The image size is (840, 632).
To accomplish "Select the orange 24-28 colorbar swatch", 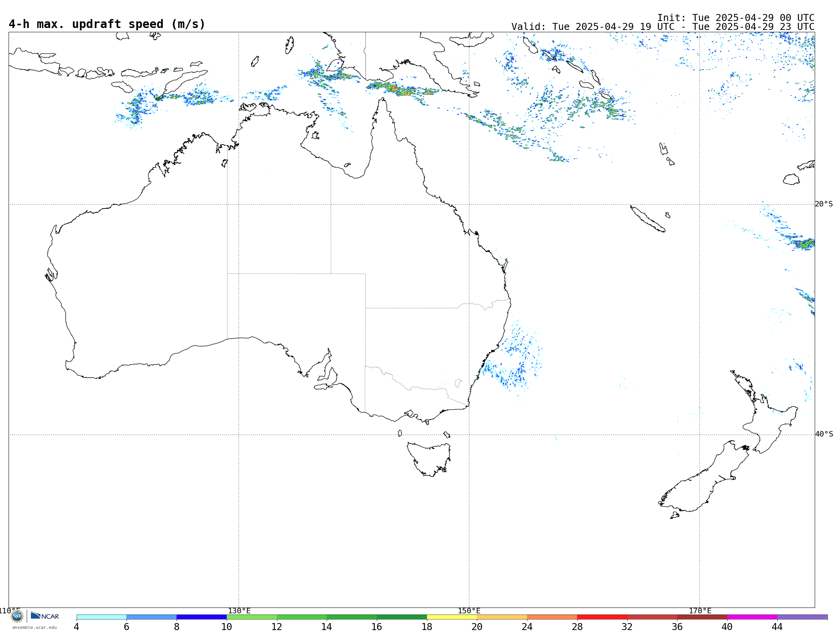I will (x=552, y=617).
